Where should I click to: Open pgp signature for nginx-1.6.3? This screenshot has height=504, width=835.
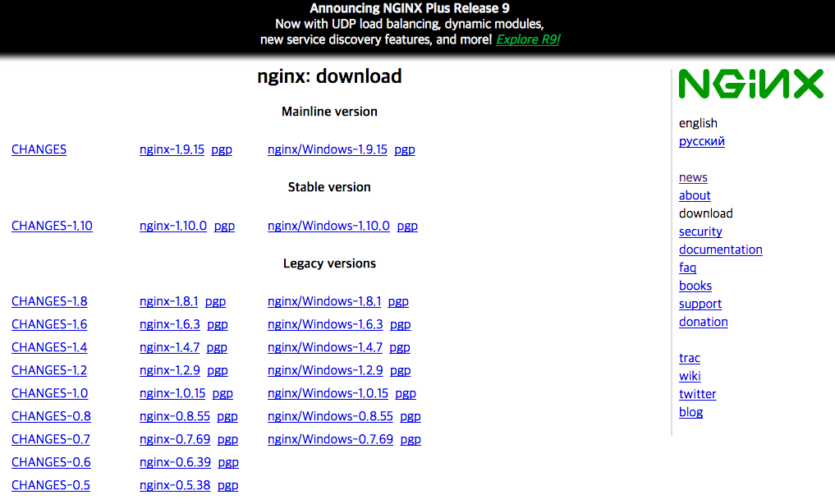[x=218, y=325]
